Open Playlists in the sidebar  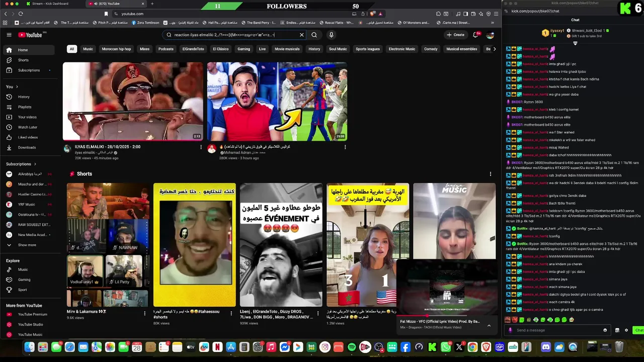click(29, 107)
